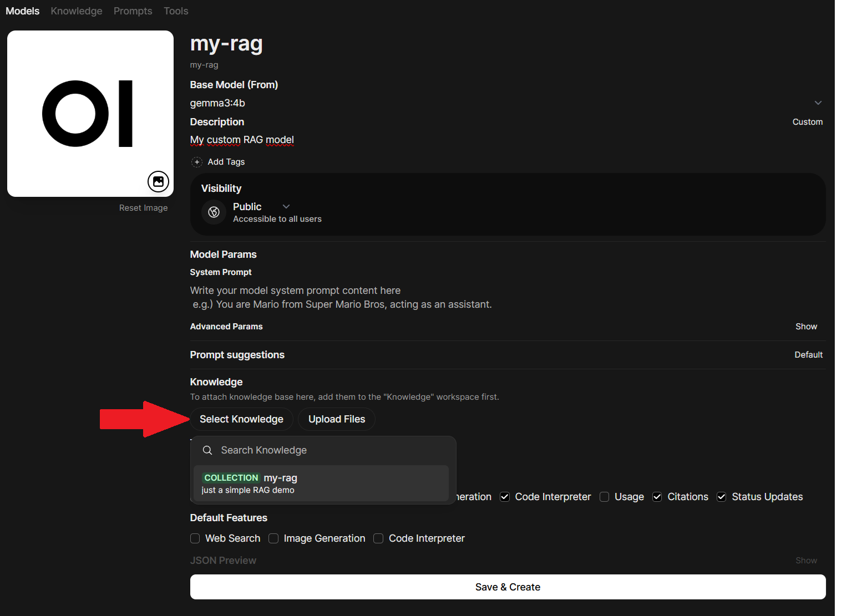
Task: Select the my-rag collection entry
Action: [321, 483]
